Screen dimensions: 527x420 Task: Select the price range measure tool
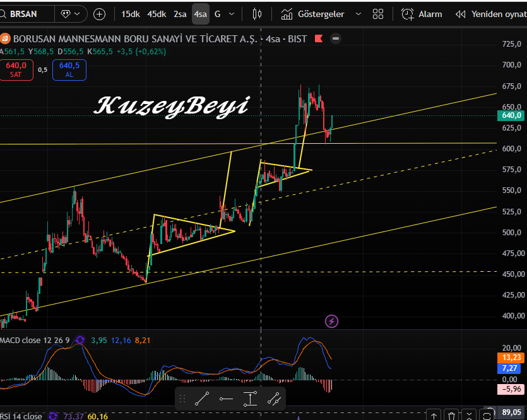(x=251, y=399)
